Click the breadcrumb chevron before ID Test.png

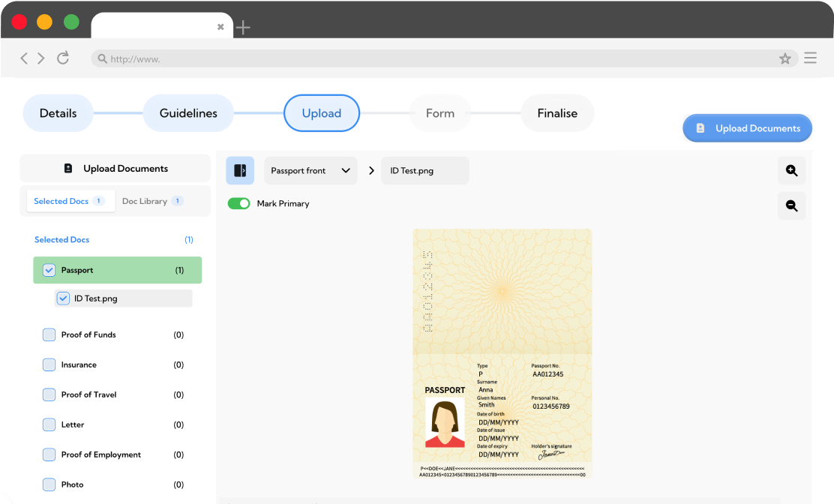point(371,170)
